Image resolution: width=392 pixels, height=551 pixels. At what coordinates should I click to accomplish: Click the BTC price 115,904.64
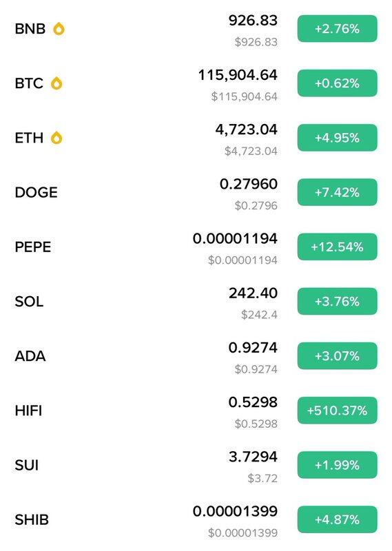(x=238, y=75)
